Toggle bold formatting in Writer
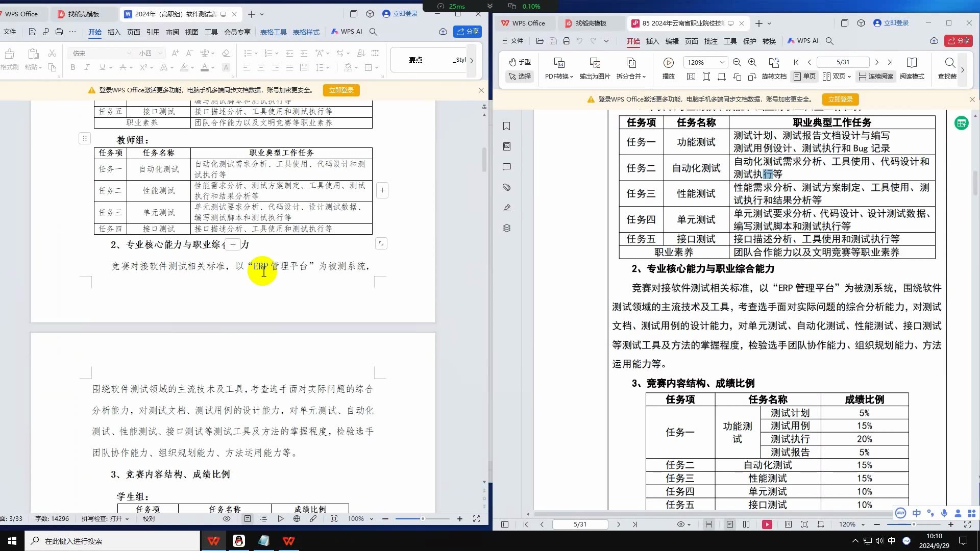The image size is (980, 551). pyautogui.click(x=72, y=67)
